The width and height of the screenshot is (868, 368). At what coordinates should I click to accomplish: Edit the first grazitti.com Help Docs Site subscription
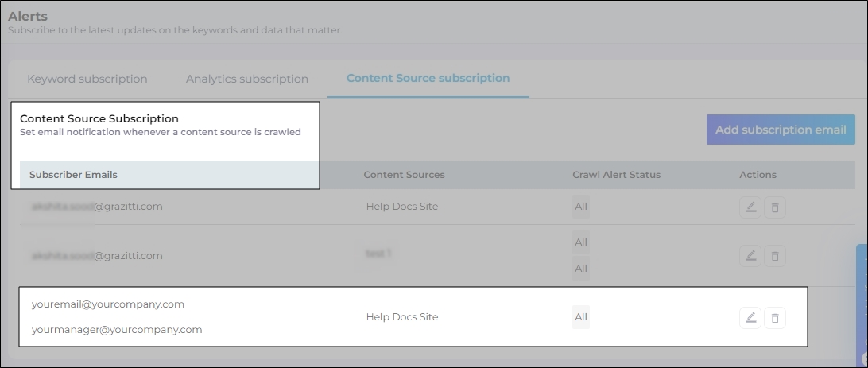[750, 207]
